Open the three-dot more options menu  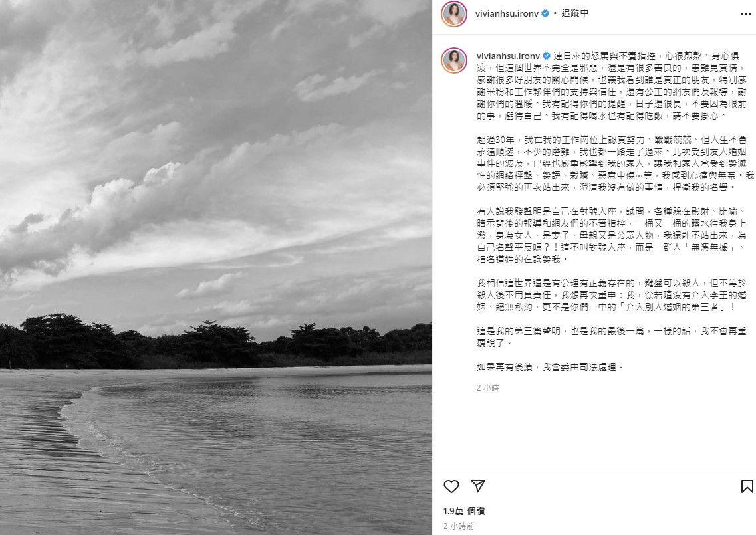pos(745,14)
